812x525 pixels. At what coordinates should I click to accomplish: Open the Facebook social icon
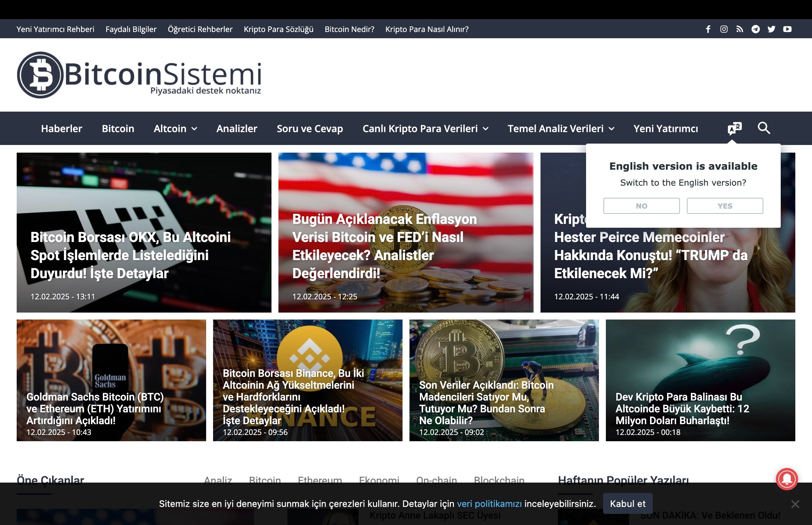pos(708,29)
